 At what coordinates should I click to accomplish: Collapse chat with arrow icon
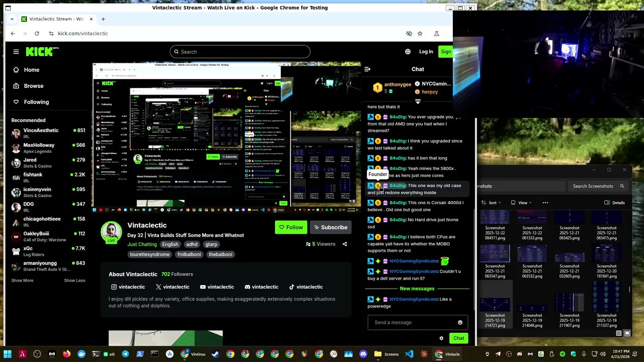tap(367, 69)
